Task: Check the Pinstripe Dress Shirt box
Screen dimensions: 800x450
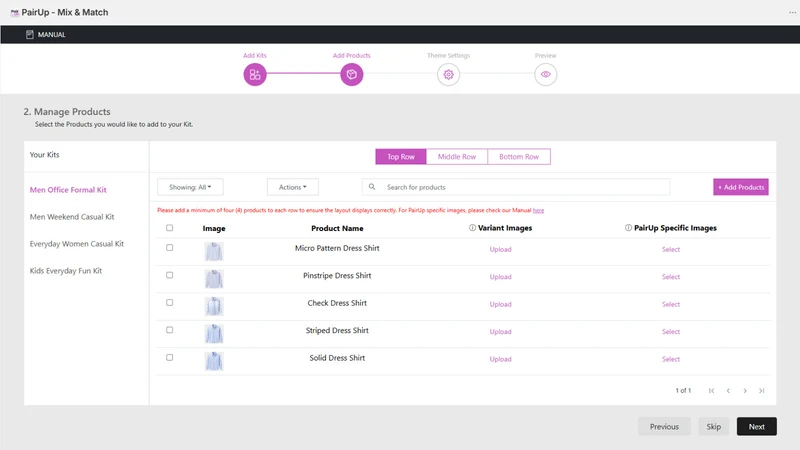Action: click(169, 276)
